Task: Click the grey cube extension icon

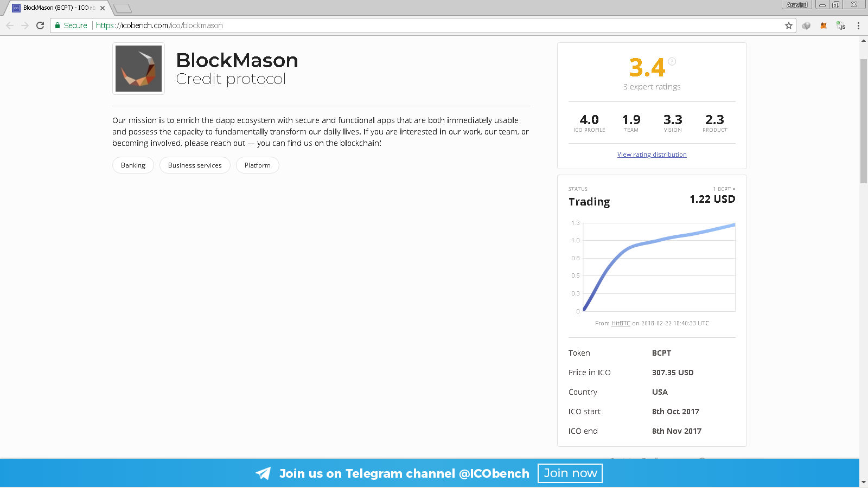Action: [806, 25]
